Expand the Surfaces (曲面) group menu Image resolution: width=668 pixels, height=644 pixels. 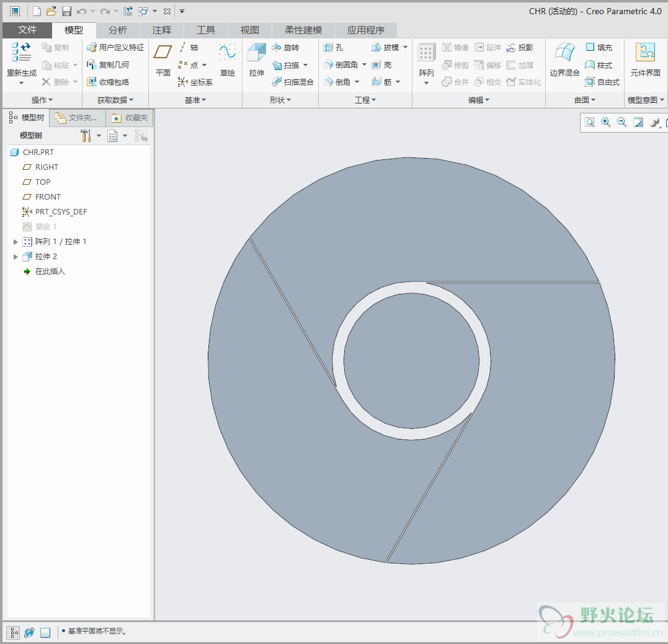coord(584,100)
